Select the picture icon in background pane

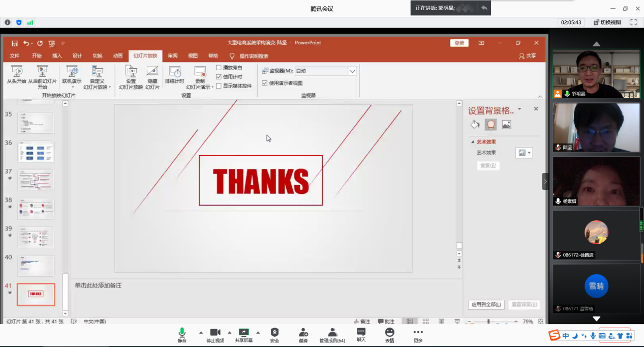pos(506,125)
